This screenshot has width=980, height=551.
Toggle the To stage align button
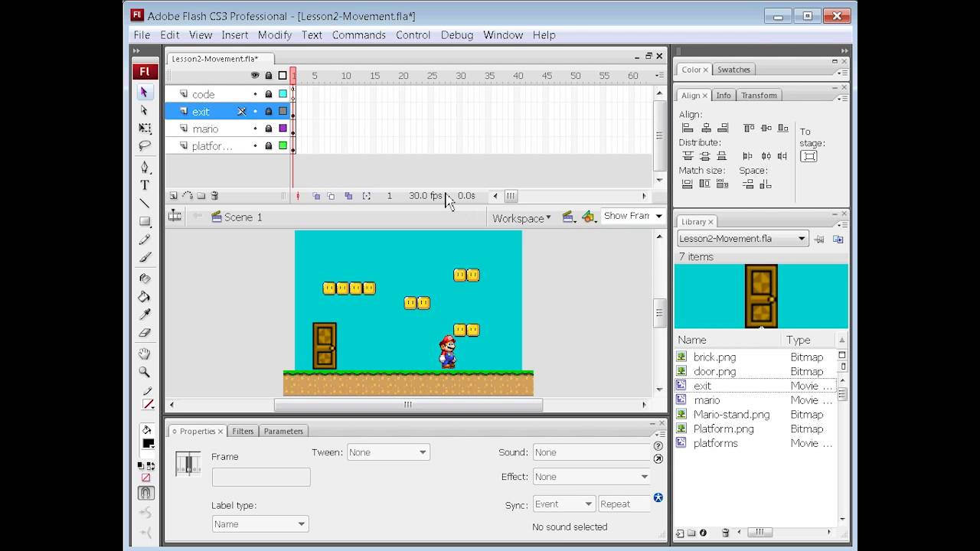click(x=808, y=156)
